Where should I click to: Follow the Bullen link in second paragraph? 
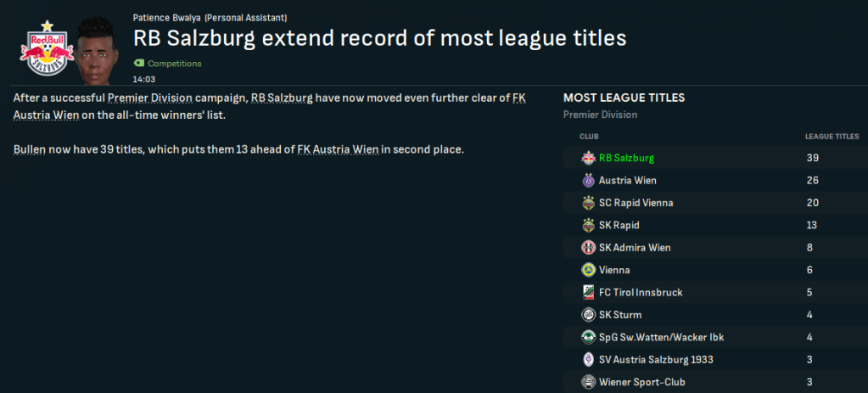(x=31, y=150)
